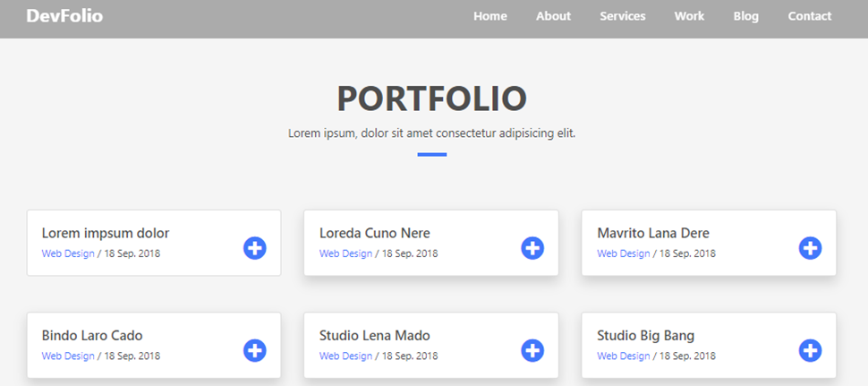Click the Lorem impsum dolor title
The height and width of the screenshot is (386, 868).
pos(106,233)
